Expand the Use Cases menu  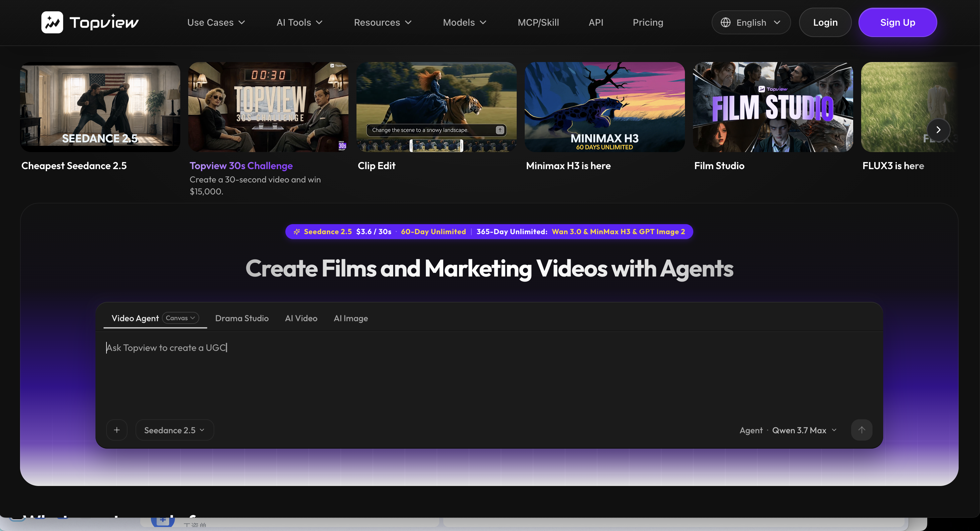coord(216,22)
